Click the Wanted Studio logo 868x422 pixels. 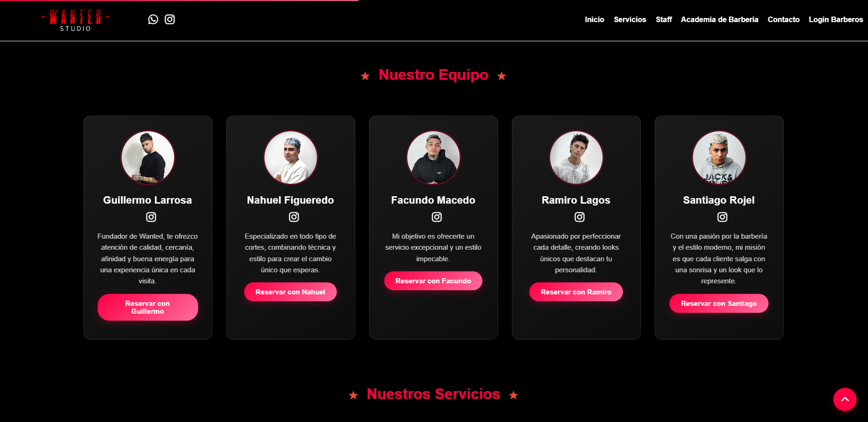[75, 20]
